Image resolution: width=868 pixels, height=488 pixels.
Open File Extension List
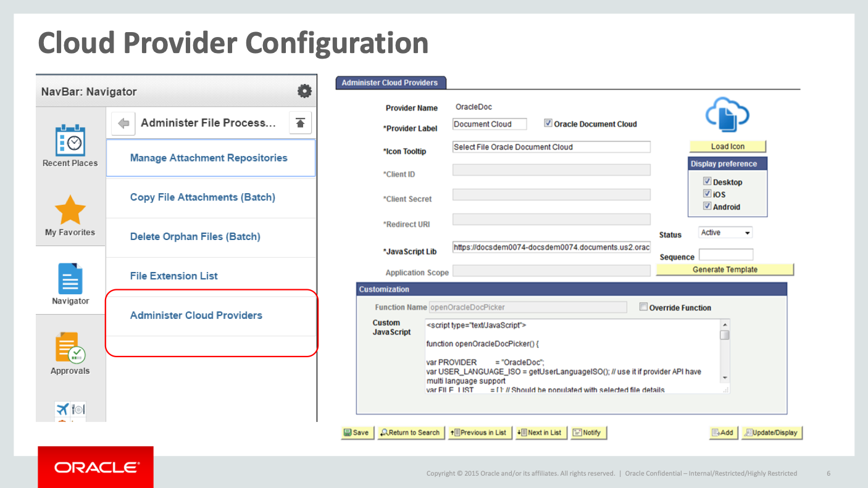pos(211,276)
